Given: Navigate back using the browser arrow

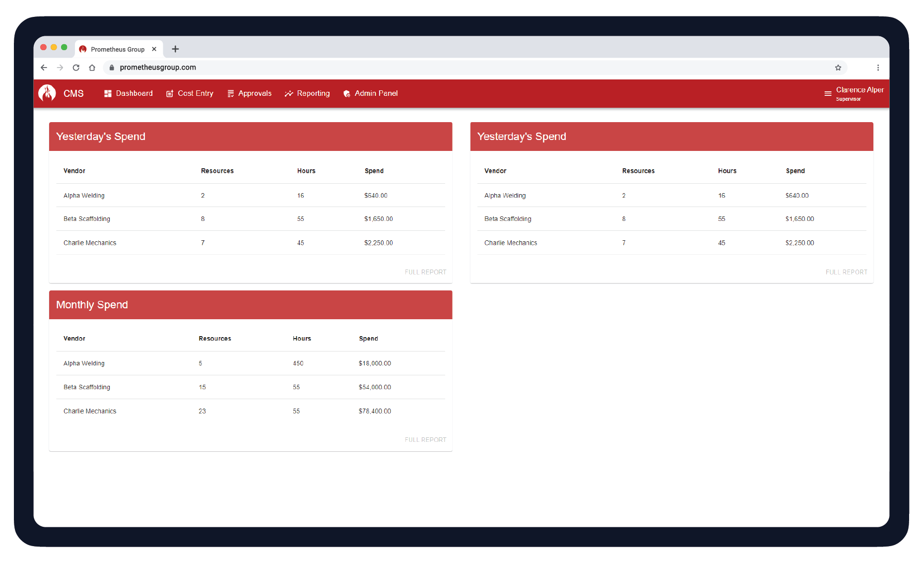Looking at the screenshot, I should (44, 68).
